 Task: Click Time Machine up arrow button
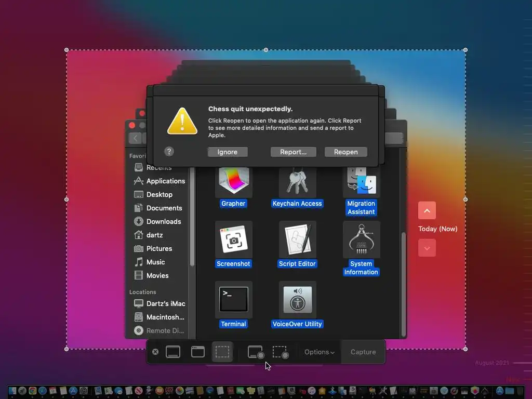point(427,211)
